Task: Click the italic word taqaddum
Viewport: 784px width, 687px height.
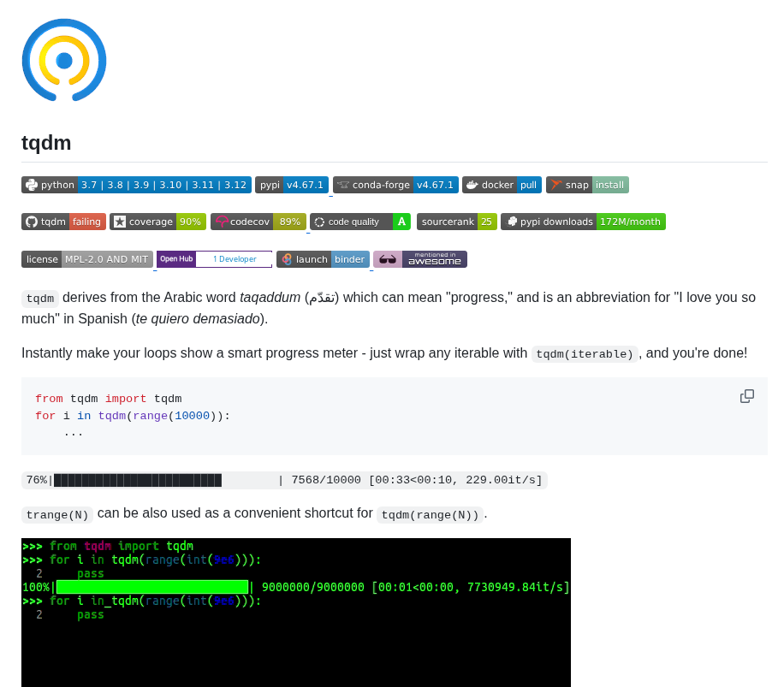Action: point(270,297)
